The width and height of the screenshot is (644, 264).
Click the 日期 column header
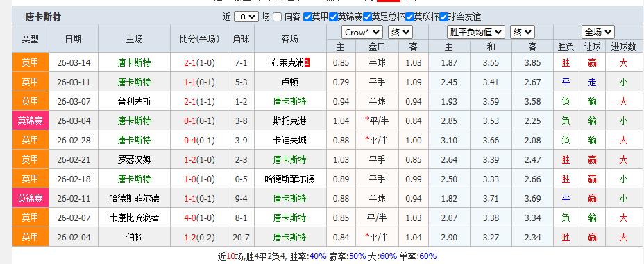tap(74, 39)
